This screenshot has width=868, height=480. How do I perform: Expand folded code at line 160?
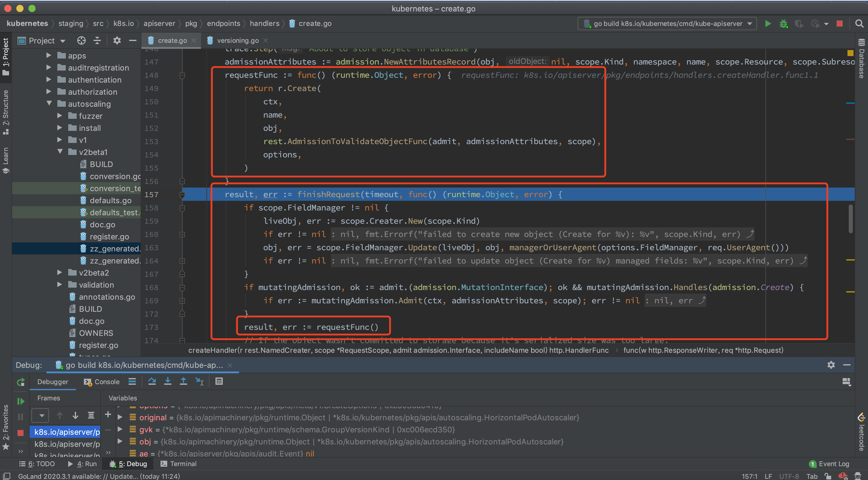point(182,235)
